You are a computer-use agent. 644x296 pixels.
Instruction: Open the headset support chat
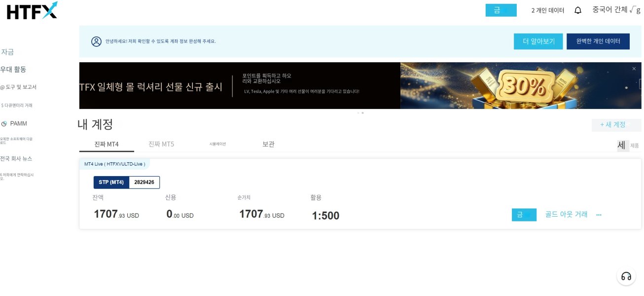coord(626,276)
